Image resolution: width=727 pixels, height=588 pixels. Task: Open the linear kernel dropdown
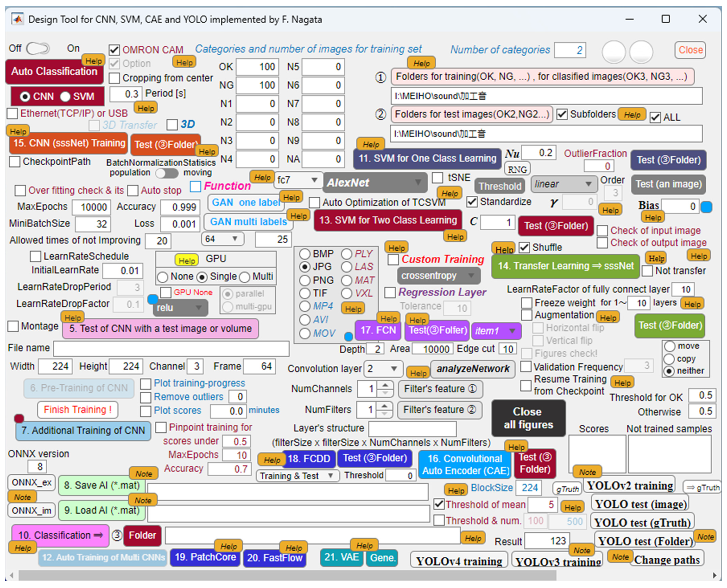click(x=563, y=184)
